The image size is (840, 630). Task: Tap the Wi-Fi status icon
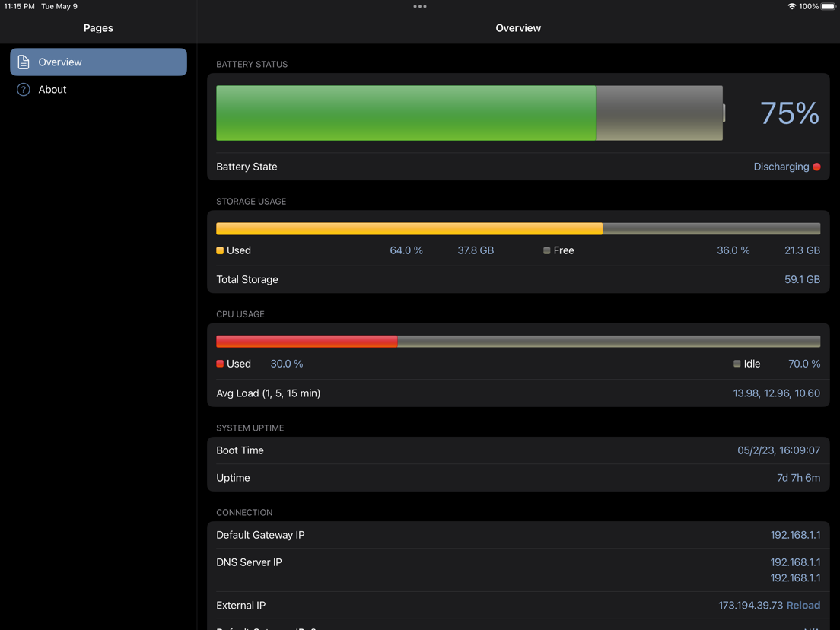coord(791,6)
